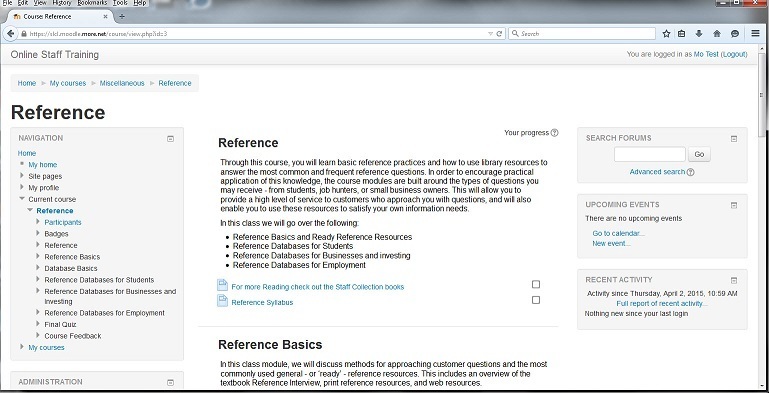Open My home in navigation
The height and width of the screenshot is (393, 769).
click(x=43, y=165)
